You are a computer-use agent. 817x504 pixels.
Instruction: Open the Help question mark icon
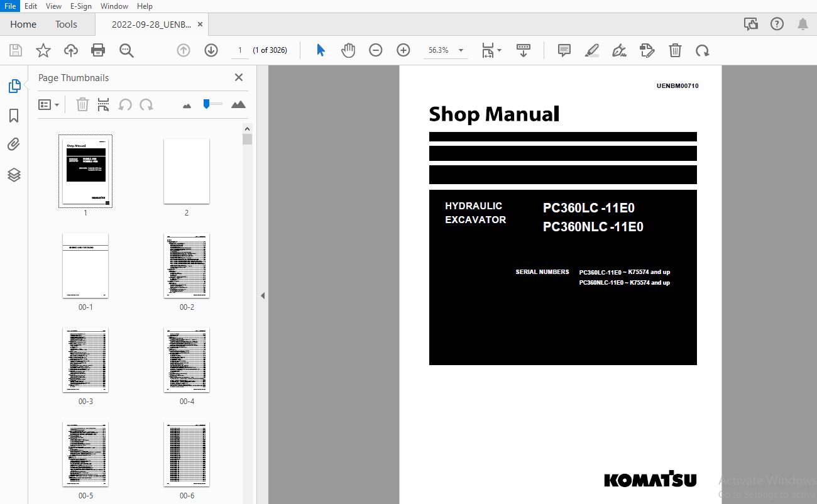(x=777, y=25)
